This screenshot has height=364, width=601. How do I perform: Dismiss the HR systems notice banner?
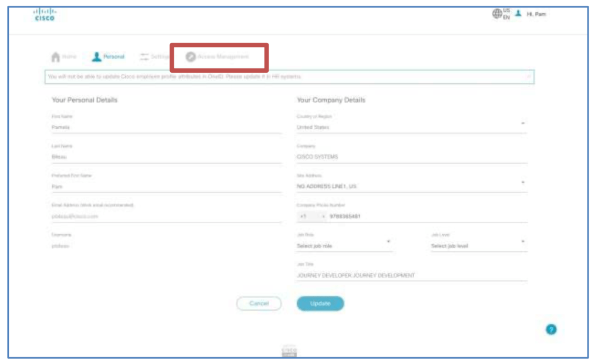click(528, 76)
